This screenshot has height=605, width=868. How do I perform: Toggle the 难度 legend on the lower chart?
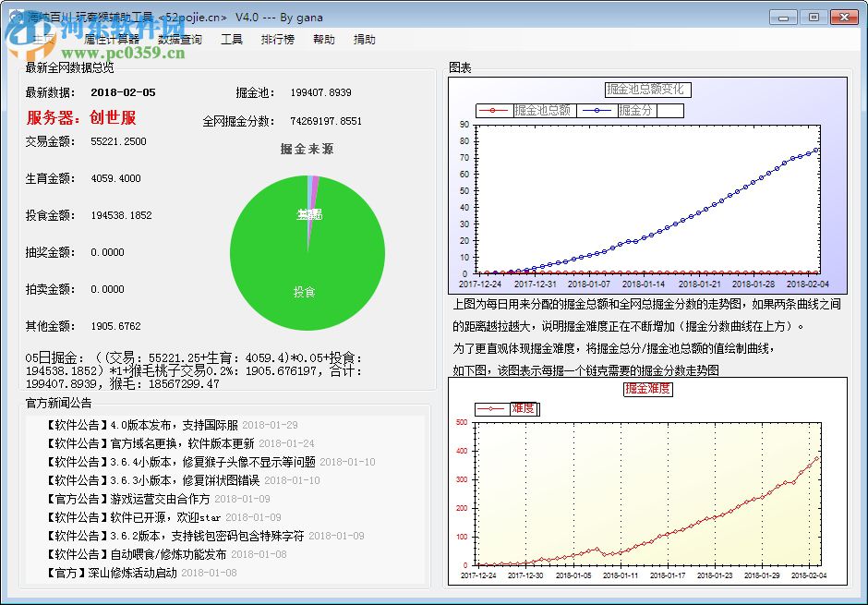(518, 408)
